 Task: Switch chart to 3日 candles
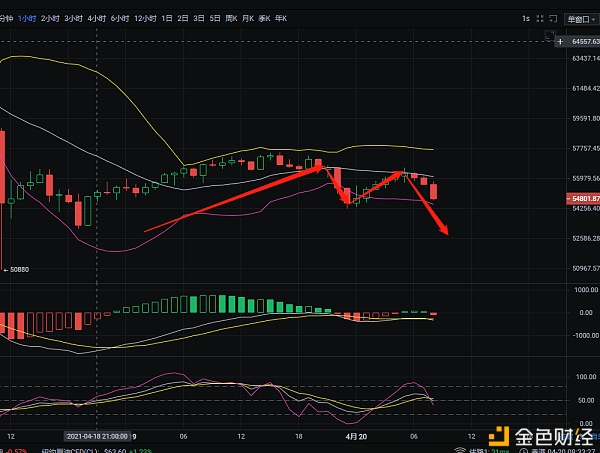pyautogui.click(x=199, y=18)
